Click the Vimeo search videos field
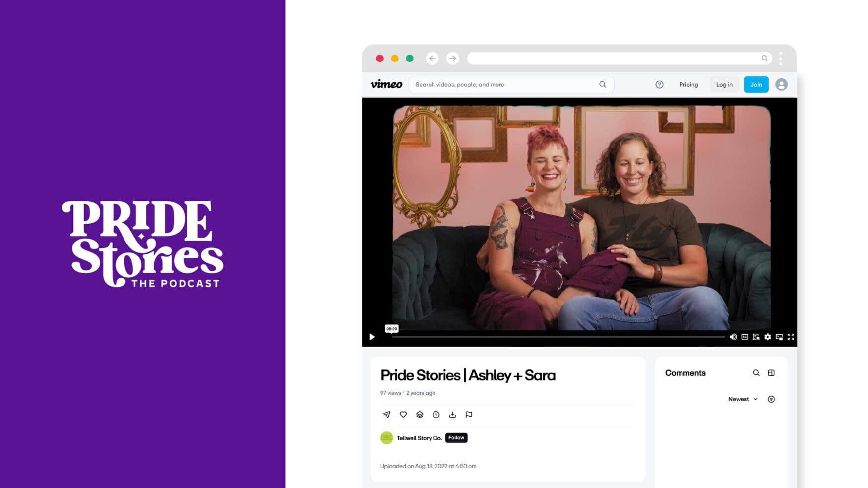Image resolution: width=868 pixels, height=488 pixels. (x=511, y=85)
